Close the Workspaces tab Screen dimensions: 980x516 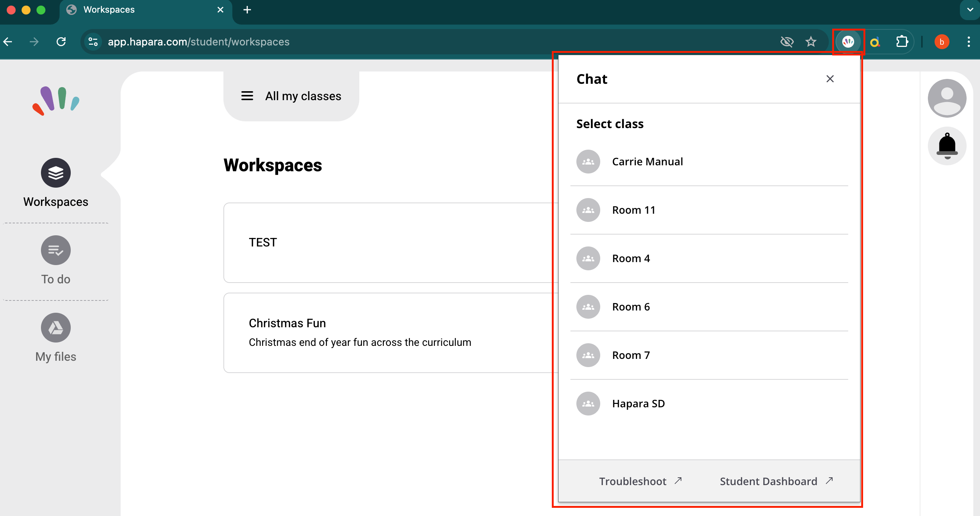point(220,10)
